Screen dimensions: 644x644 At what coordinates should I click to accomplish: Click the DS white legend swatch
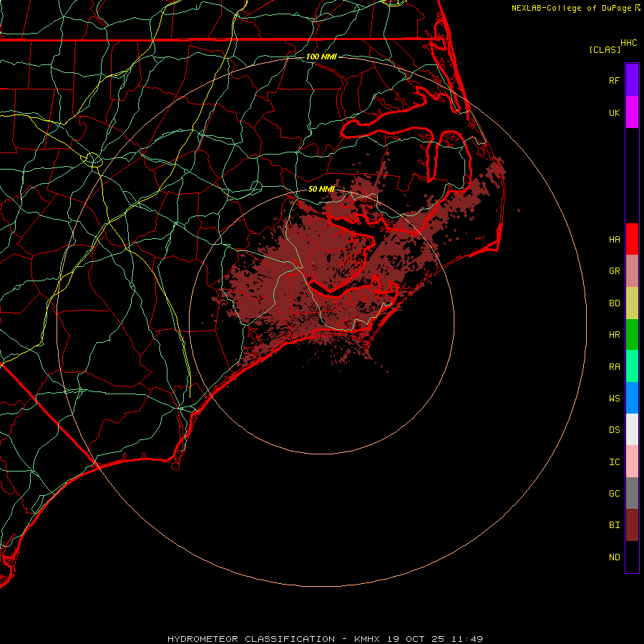tap(632, 429)
